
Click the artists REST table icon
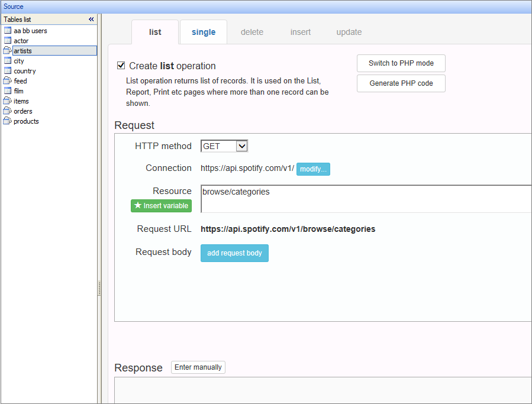(x=7, y=51)
